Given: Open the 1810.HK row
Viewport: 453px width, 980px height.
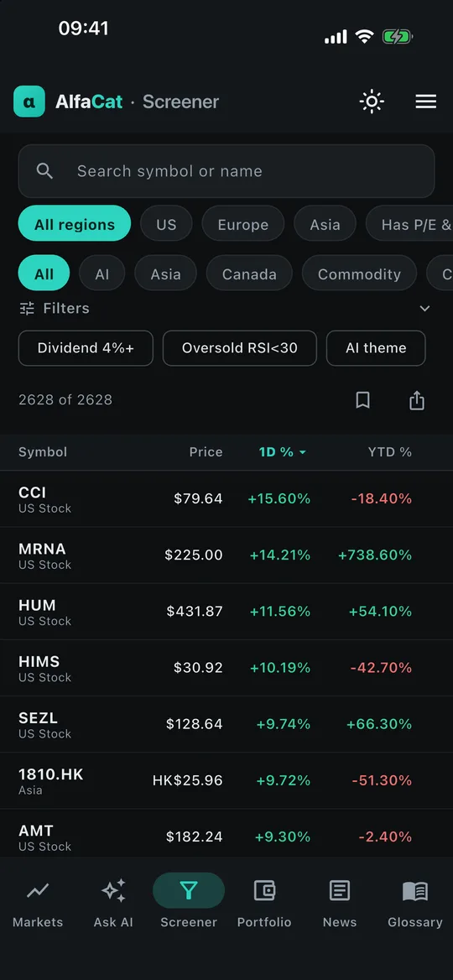Looking at the screenshot, I should 226,780.
